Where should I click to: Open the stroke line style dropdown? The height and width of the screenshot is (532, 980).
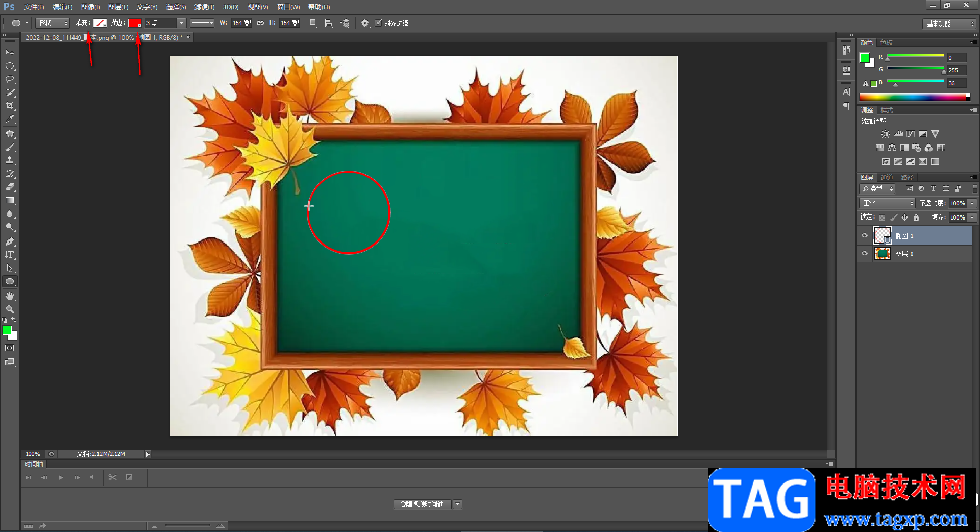[202, 23]
